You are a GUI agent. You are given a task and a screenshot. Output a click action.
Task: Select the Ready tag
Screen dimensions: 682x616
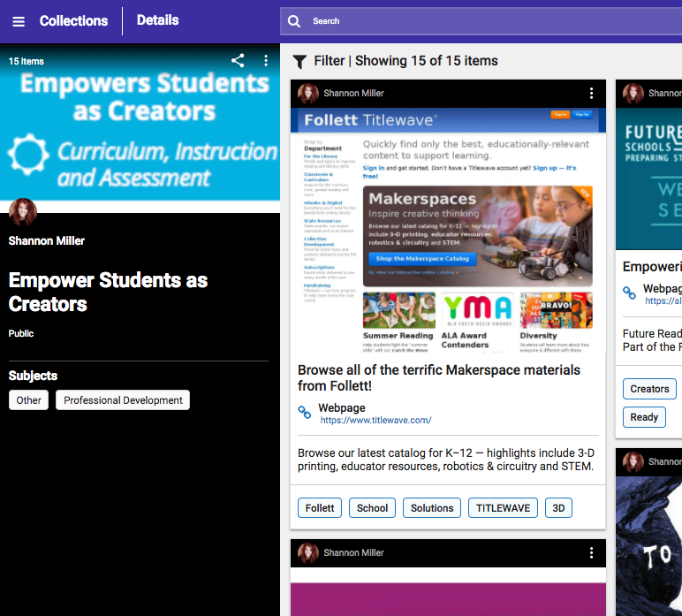(644, 417)
